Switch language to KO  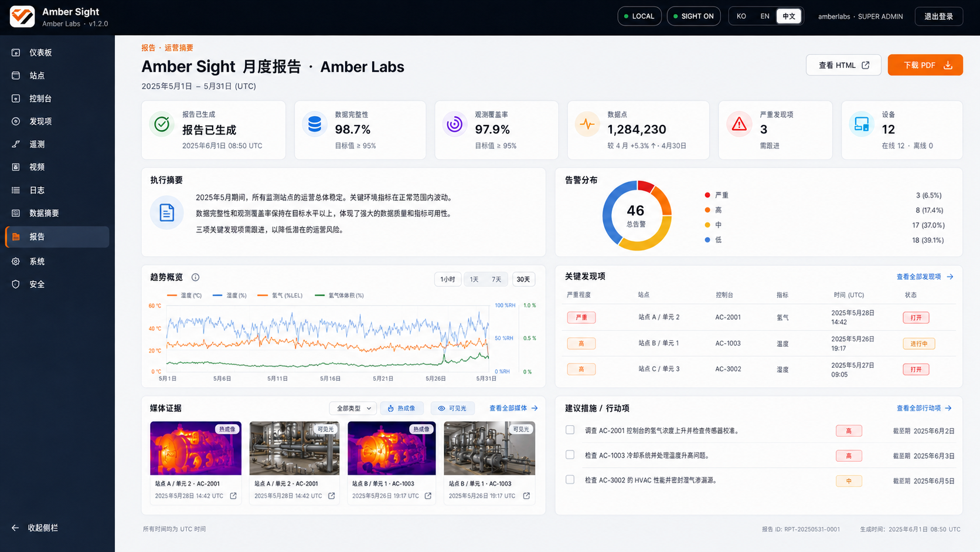coord(741,16)
